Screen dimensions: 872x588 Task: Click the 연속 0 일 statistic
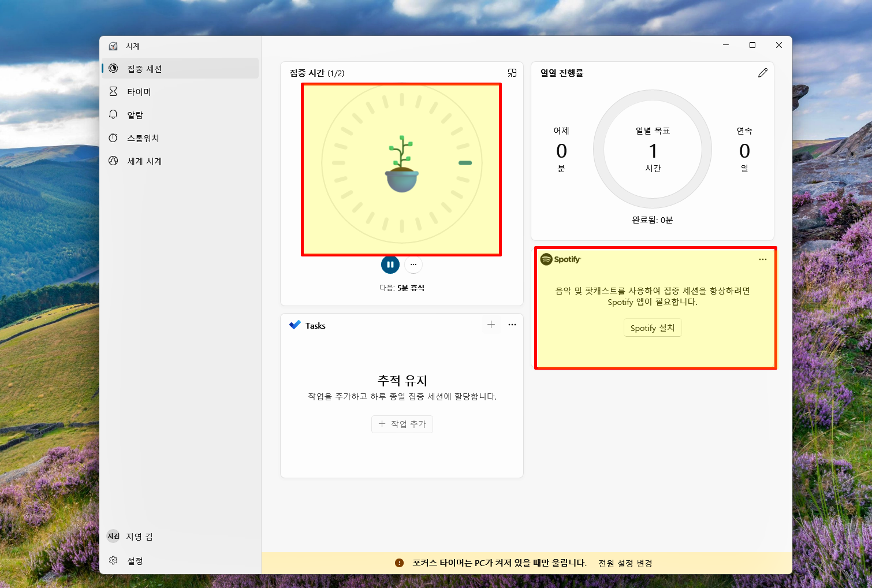point(744,150)
